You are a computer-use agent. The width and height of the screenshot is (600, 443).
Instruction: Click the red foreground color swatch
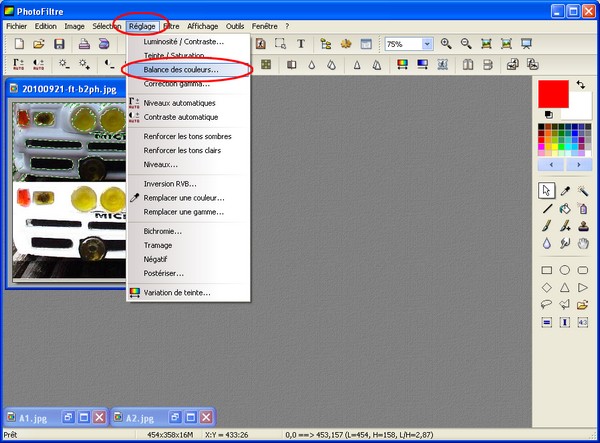pos(553,93)
